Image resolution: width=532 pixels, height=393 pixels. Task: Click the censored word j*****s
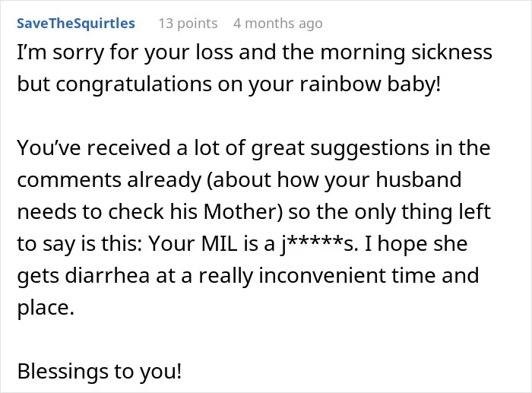point(319,244)
